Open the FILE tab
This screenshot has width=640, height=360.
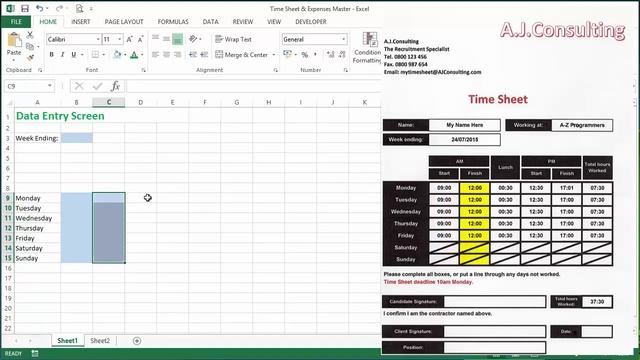pyautogui.click(x=16, y=22)
